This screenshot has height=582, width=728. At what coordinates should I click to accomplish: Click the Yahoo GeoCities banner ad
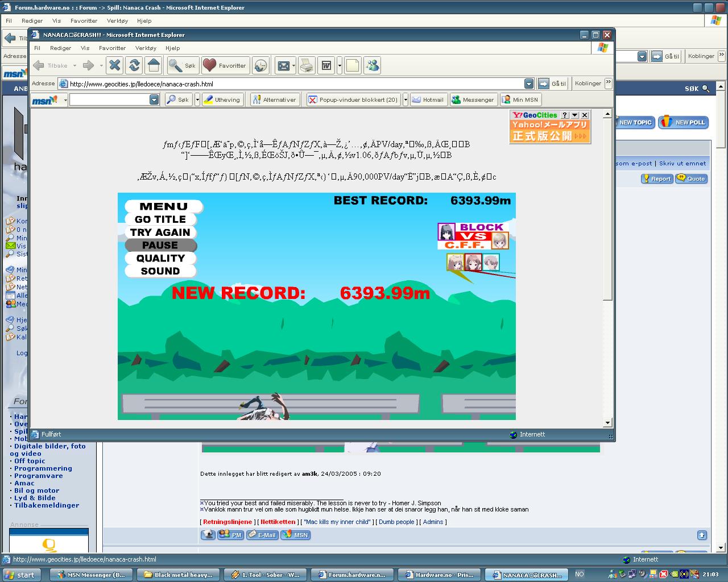click(549, 131)
